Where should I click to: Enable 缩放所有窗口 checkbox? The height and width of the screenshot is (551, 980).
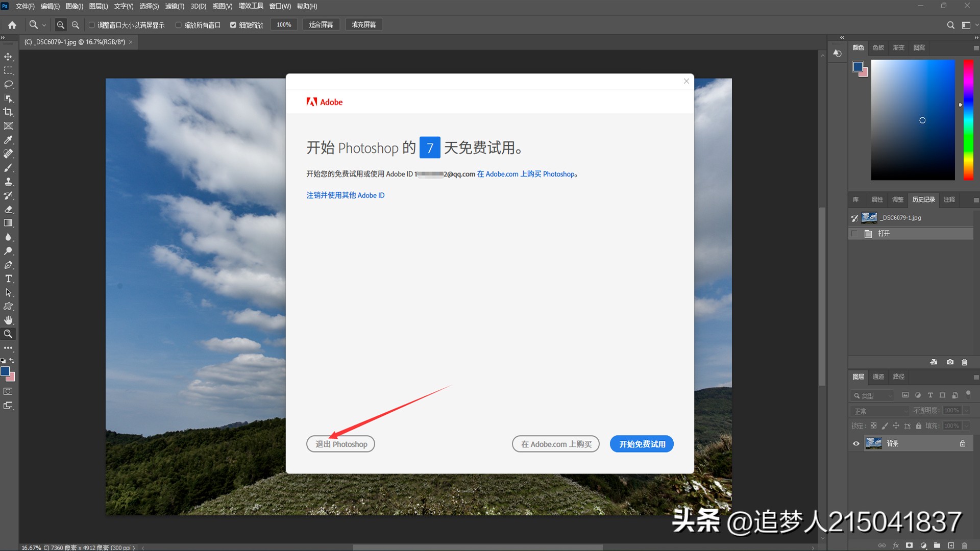coord(179,24)
